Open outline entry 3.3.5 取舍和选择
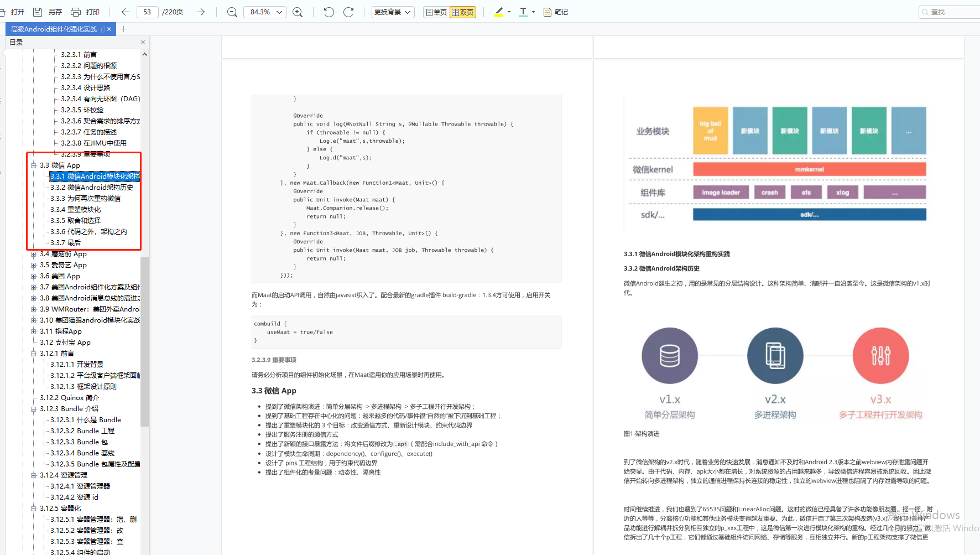 pyautogui.click(x=75, y=221)
